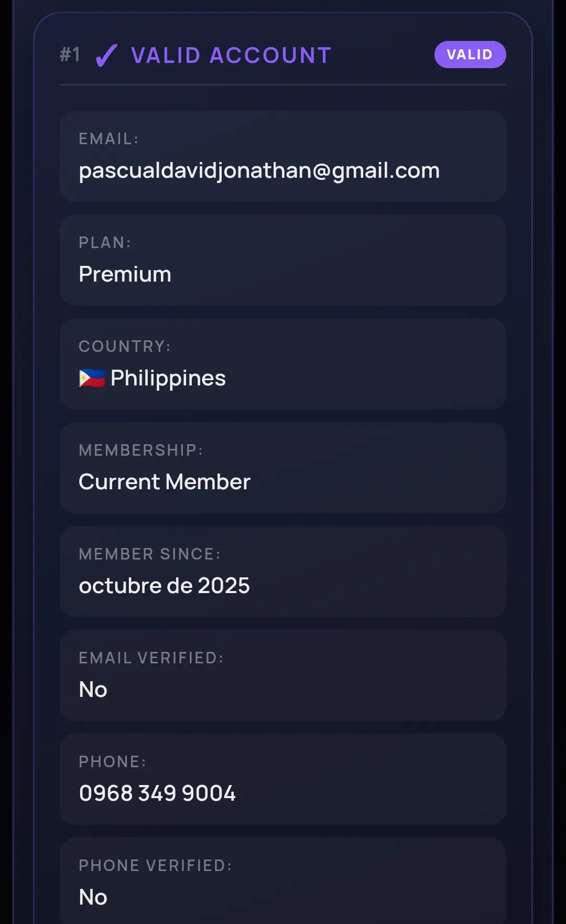
Task: Click the EMAIL field label
Action: [x=108, y=139]
